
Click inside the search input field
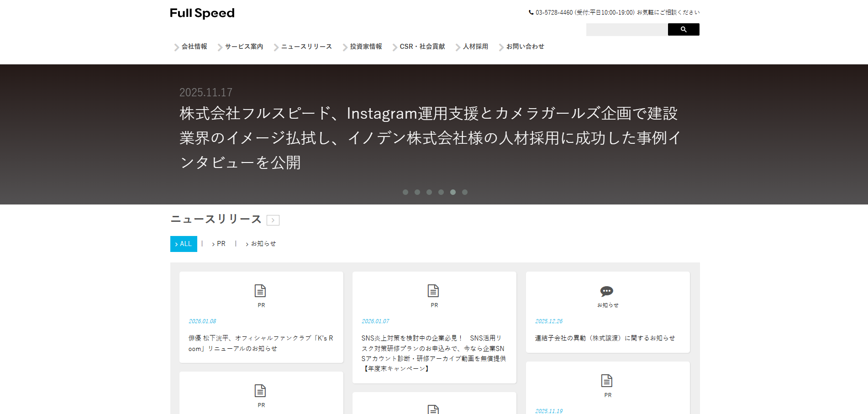tap(626, 29)
